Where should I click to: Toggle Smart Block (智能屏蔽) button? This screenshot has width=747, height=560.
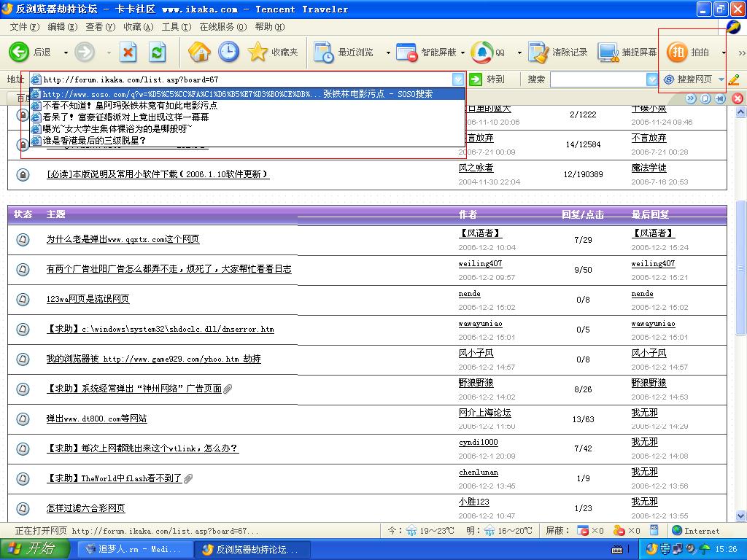427,52
